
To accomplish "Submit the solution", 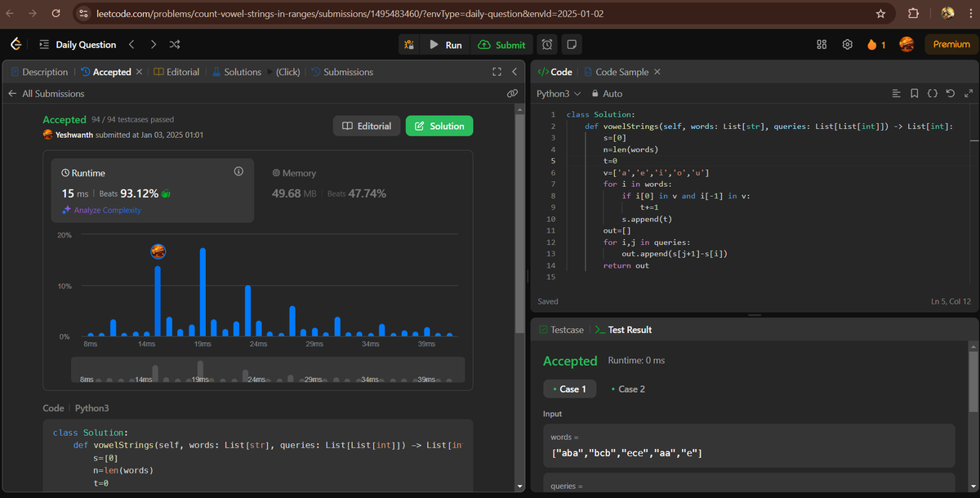I will tap(501, 44).
